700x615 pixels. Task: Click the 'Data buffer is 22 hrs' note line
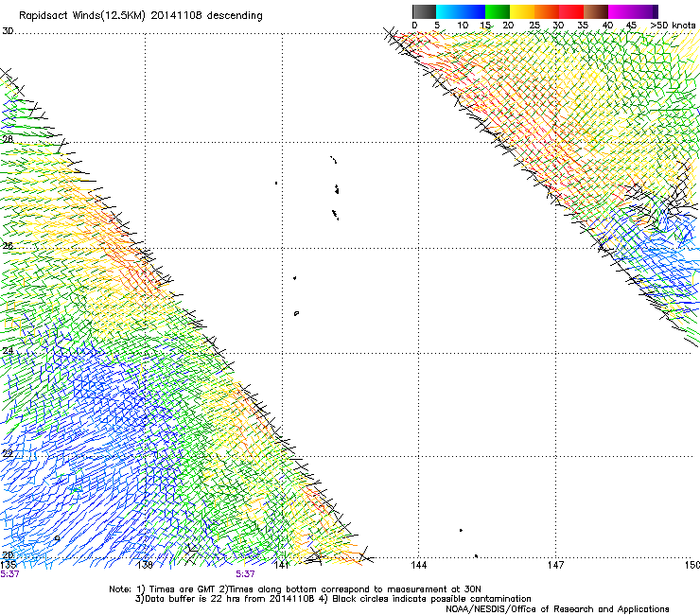(x=225, y=599)
